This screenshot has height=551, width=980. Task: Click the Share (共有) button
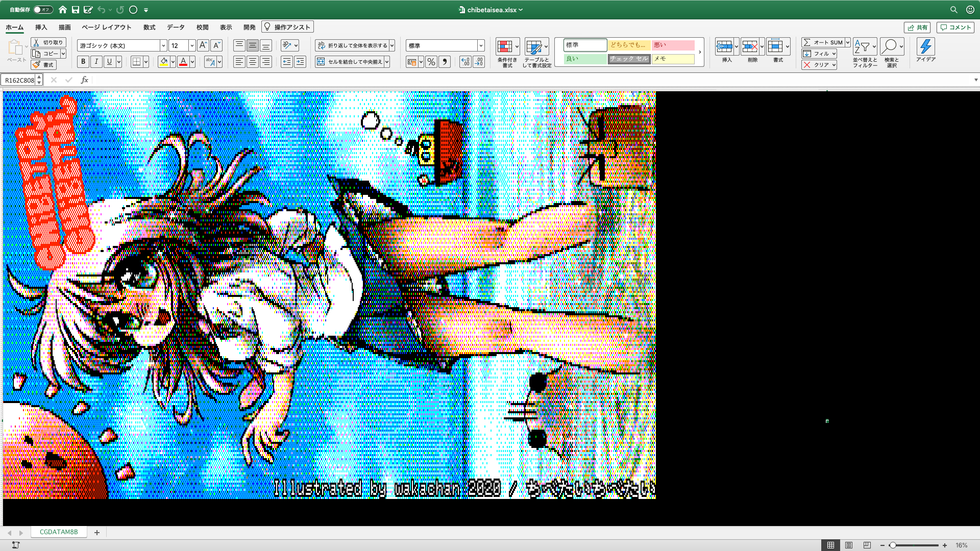[917, 28]
